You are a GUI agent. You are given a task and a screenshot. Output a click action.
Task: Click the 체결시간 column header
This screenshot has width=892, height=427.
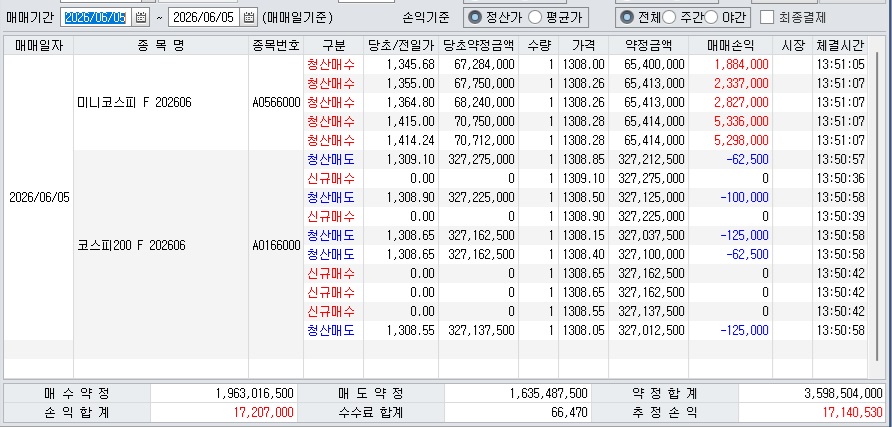pos(840,45)
